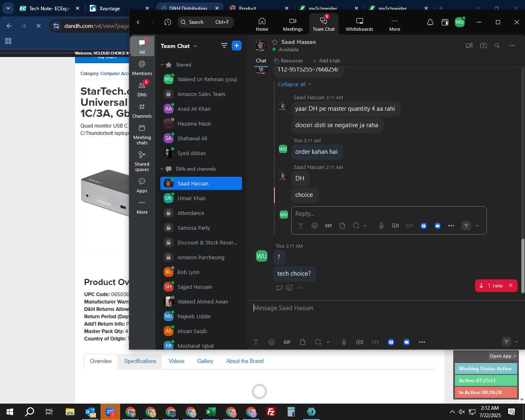This screenshot has width=525, height=420.
Task: Start a video meeting with Saad Hassan
Action: click(469, 46)
